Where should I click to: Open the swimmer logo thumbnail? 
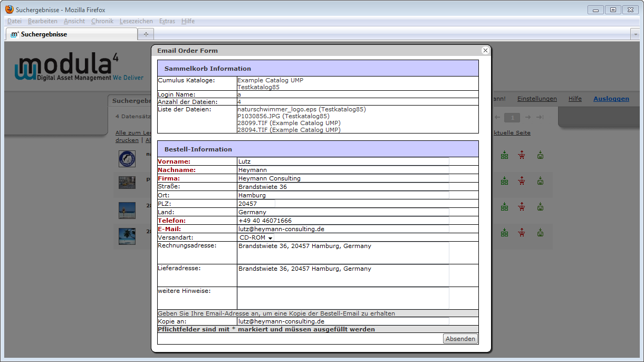tap(127, 159)
